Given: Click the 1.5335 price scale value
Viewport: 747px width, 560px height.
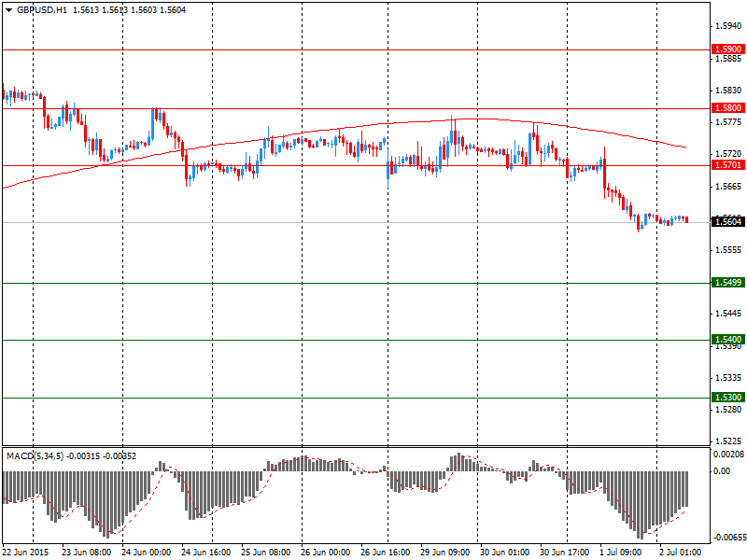Looking at the screenshot, I should [x=729, y=378].
